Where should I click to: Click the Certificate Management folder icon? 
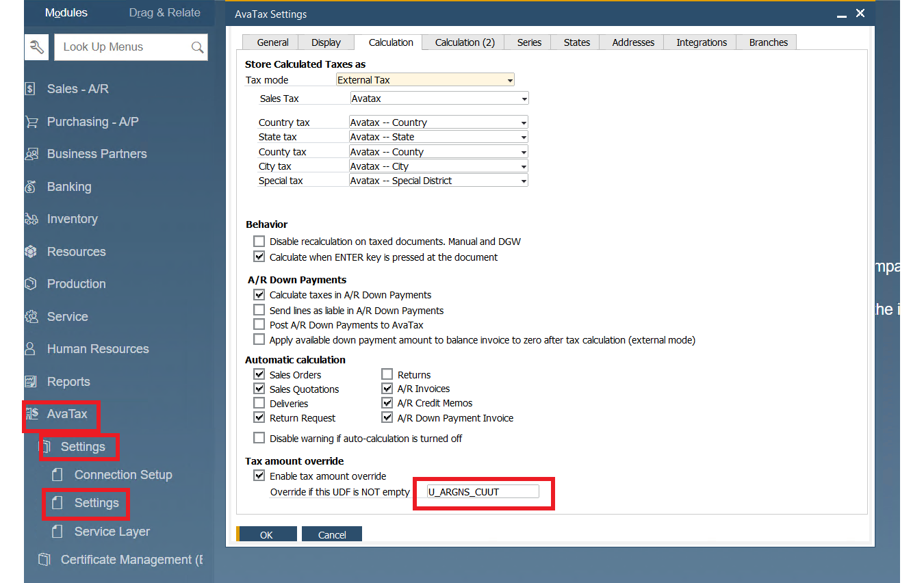coord(44,560)
